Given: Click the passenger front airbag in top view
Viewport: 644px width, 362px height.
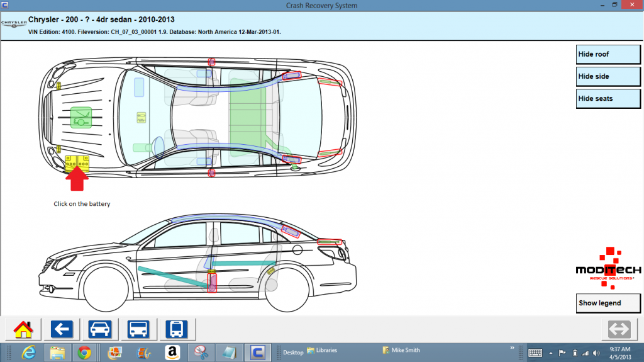Looking at the screenshot, I should [x=139, y=88].
